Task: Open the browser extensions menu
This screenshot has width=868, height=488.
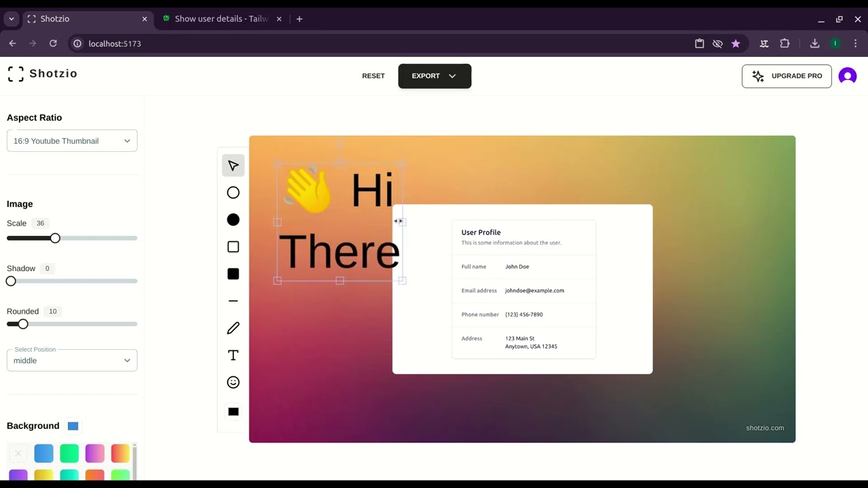Action: (785, 43)
